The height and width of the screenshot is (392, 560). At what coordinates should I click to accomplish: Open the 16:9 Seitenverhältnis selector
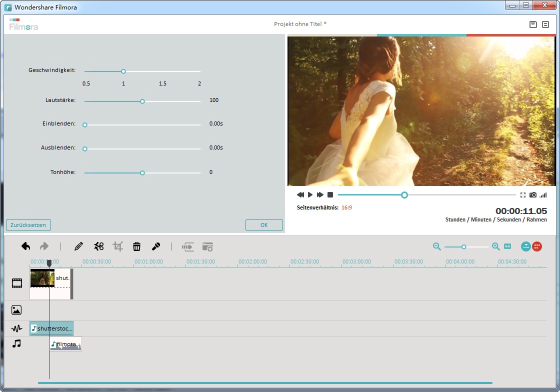pyautogui.click(x=346, y=207)
